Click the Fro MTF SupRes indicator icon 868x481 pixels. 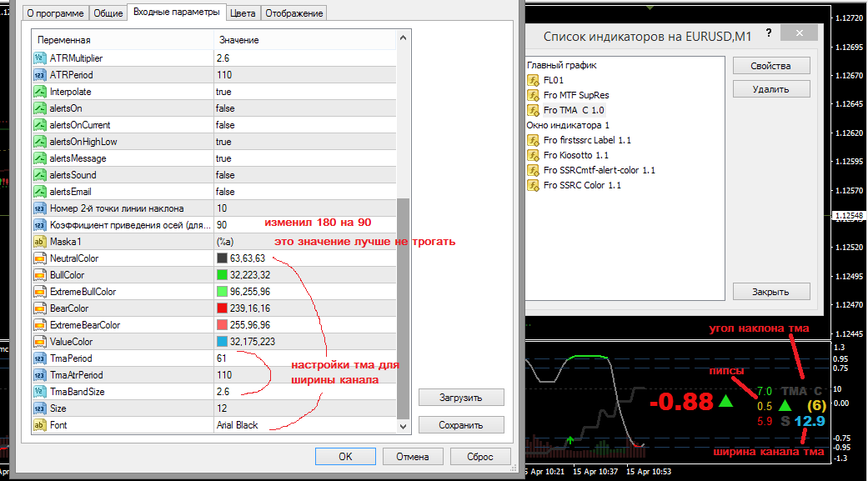(533, 95)
